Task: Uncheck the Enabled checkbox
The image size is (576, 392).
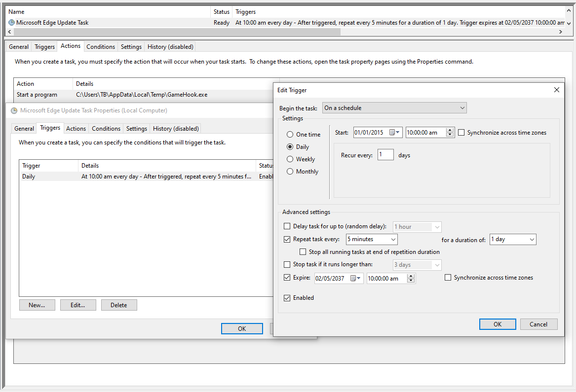Action: pyautogui.click(x=287, y=298)
